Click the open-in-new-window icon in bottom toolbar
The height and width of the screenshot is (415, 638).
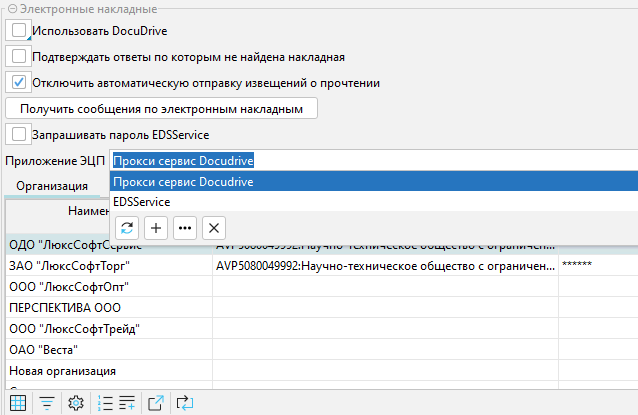(156, 403)
